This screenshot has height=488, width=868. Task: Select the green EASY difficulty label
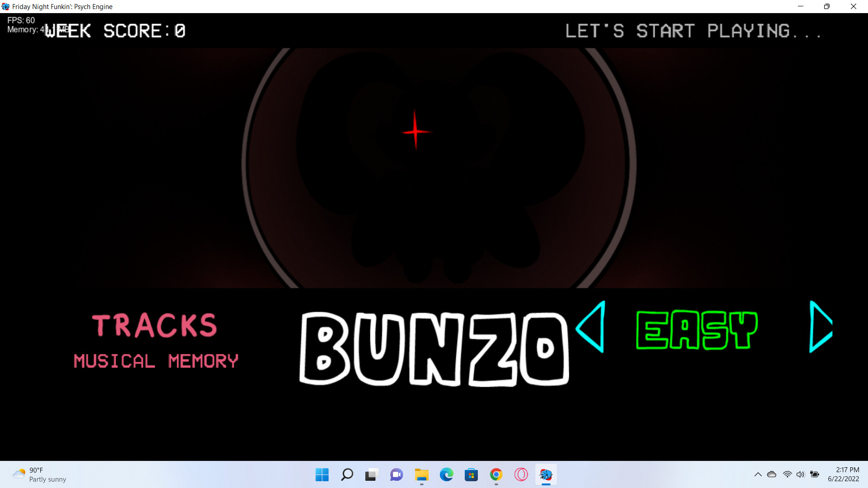click(x=697, y=330)
